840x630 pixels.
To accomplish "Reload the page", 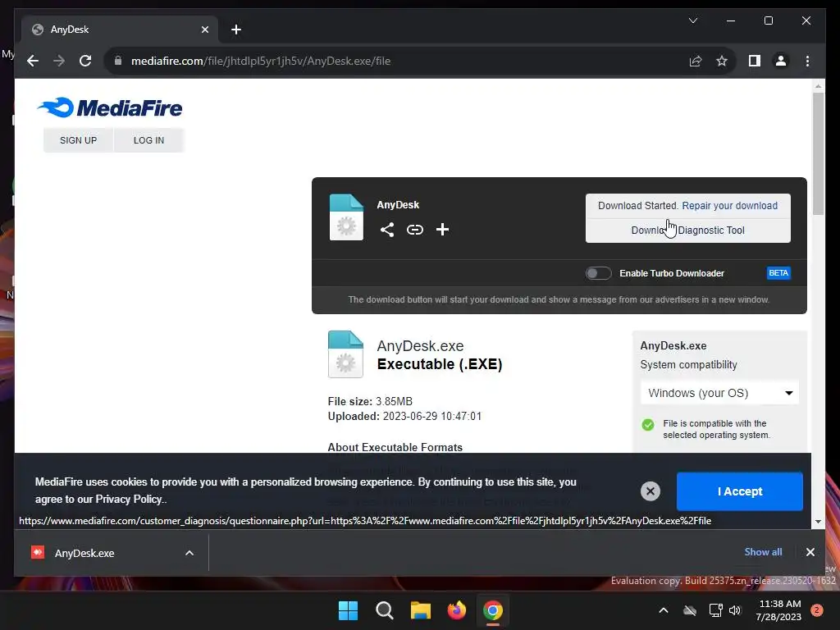I will [x=85, y=61].
